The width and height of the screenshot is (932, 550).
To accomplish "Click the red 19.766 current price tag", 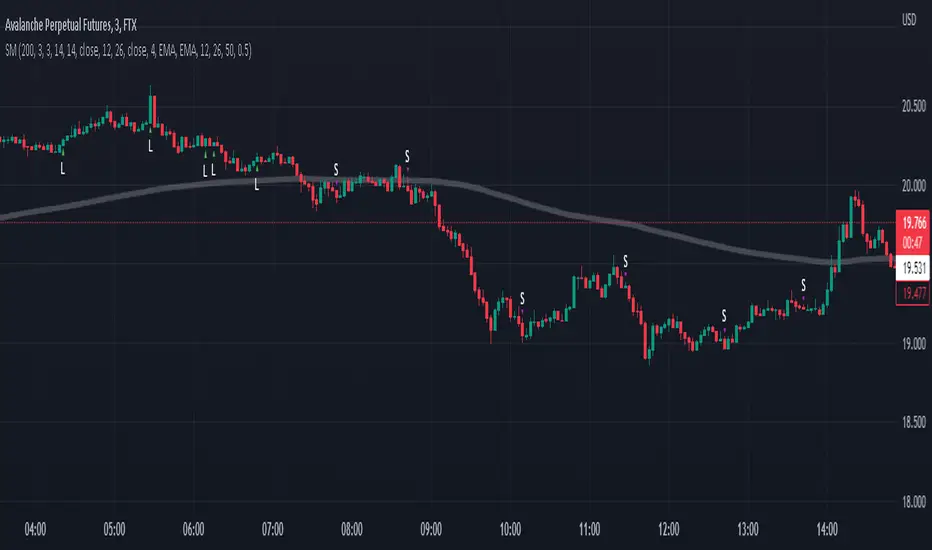I will point(910,223).
